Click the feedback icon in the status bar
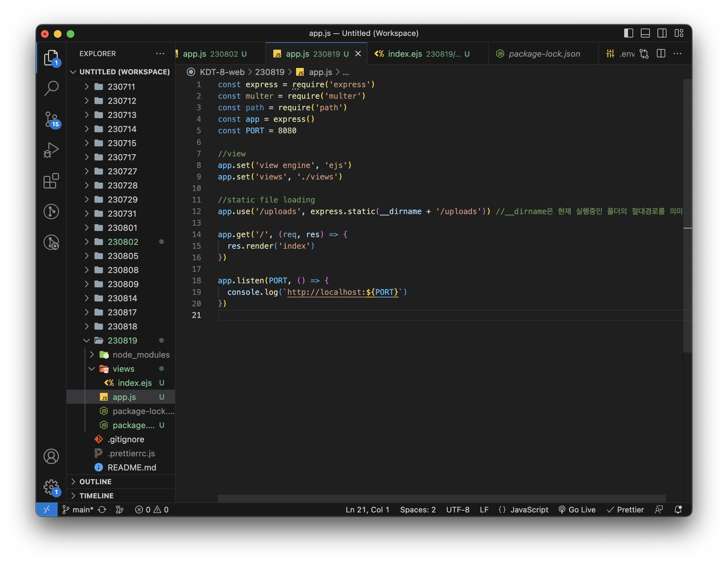 click(x=659, y=510)
